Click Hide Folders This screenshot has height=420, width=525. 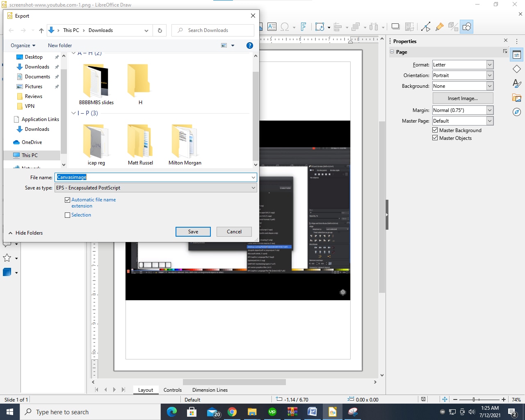[25, 233]
